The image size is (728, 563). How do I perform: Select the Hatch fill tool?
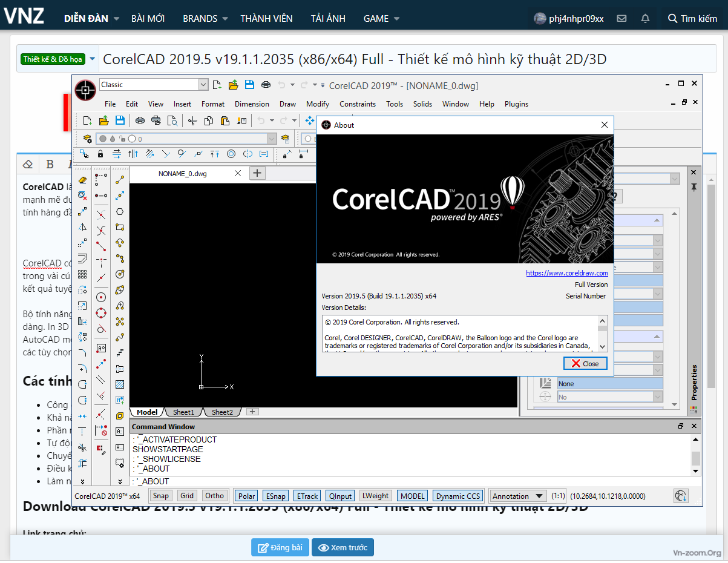120,384
